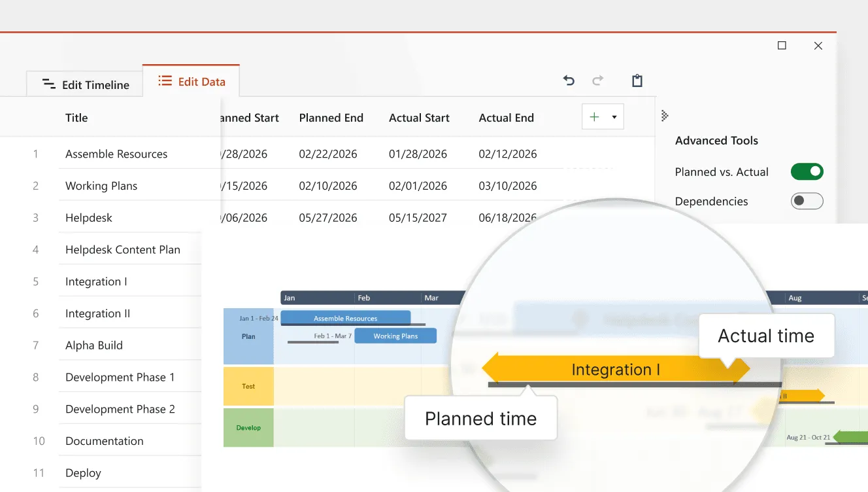Collapse the Advanced Tools panel arrow
The width and height of the screenshot is (868, 492).
point(665,116)
